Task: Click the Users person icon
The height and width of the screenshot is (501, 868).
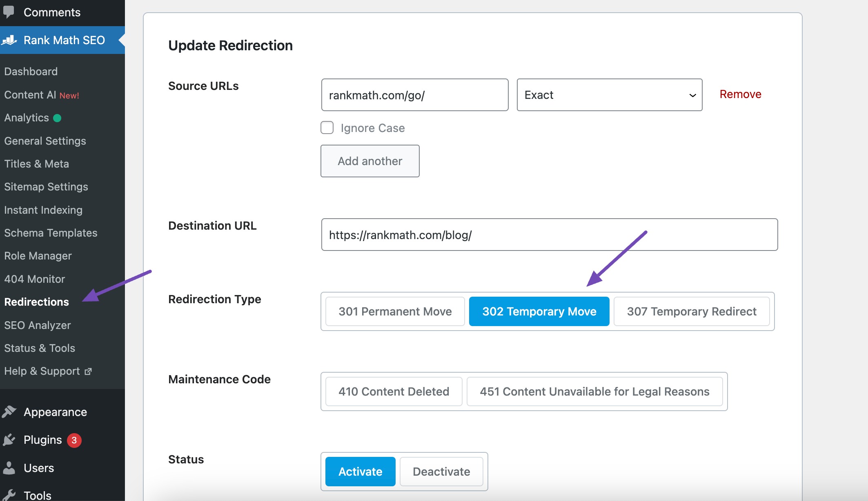Action: [9, 467]
